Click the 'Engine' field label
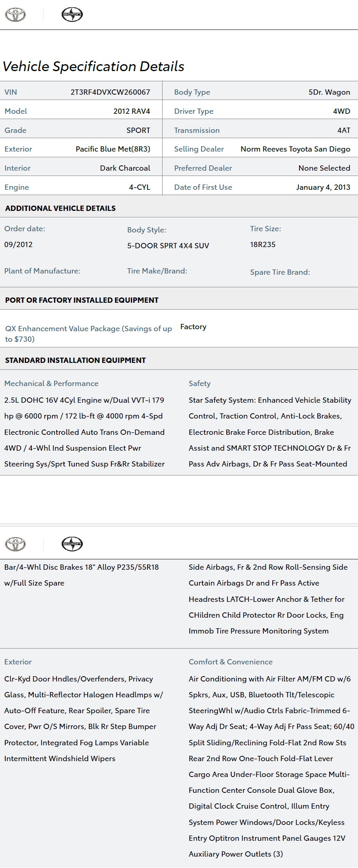 [17, 187]
